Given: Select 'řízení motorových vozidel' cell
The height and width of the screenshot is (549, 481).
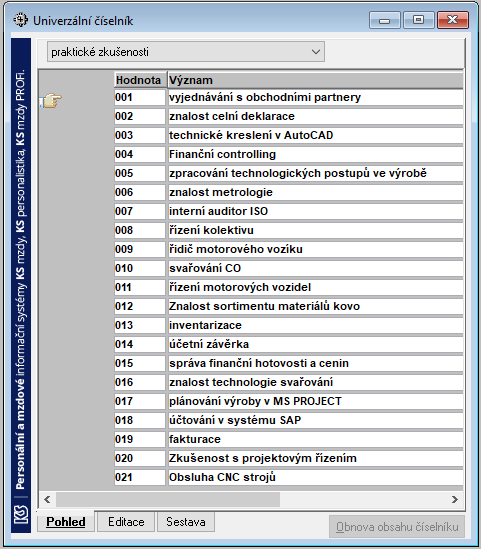Looking at the screenshot, I should pos(315,287).
